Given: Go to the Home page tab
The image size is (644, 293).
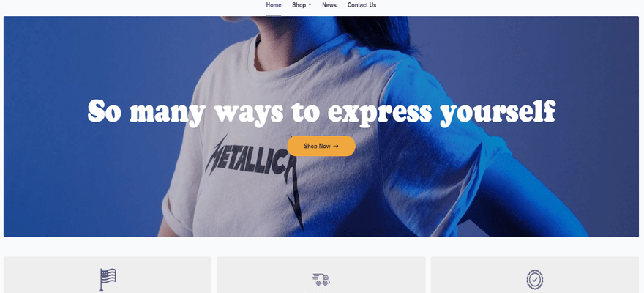Looking at the screenshot, I should [x=274, y=5].
